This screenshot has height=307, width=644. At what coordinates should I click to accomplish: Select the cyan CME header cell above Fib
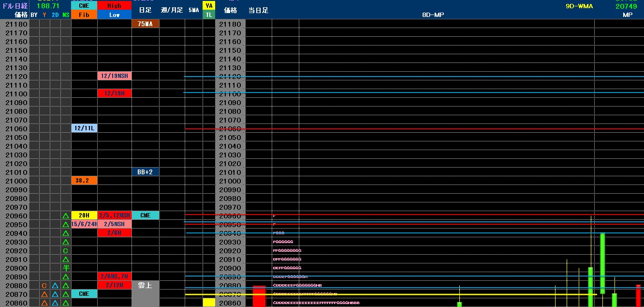[84, 5]
